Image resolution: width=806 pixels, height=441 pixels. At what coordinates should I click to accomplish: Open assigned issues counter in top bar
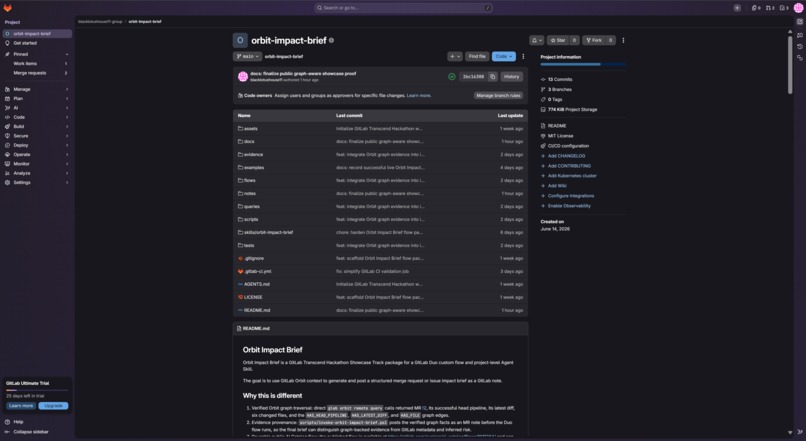point(756,8)
